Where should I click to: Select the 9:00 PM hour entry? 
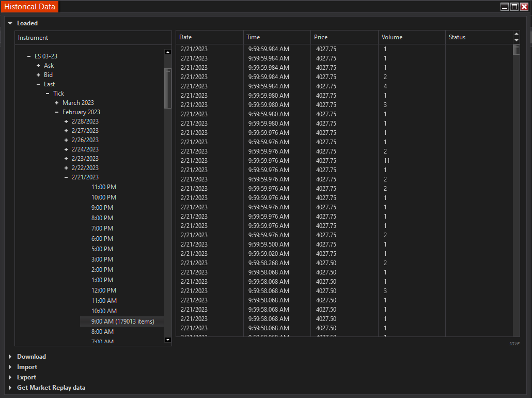click(102, 208)
